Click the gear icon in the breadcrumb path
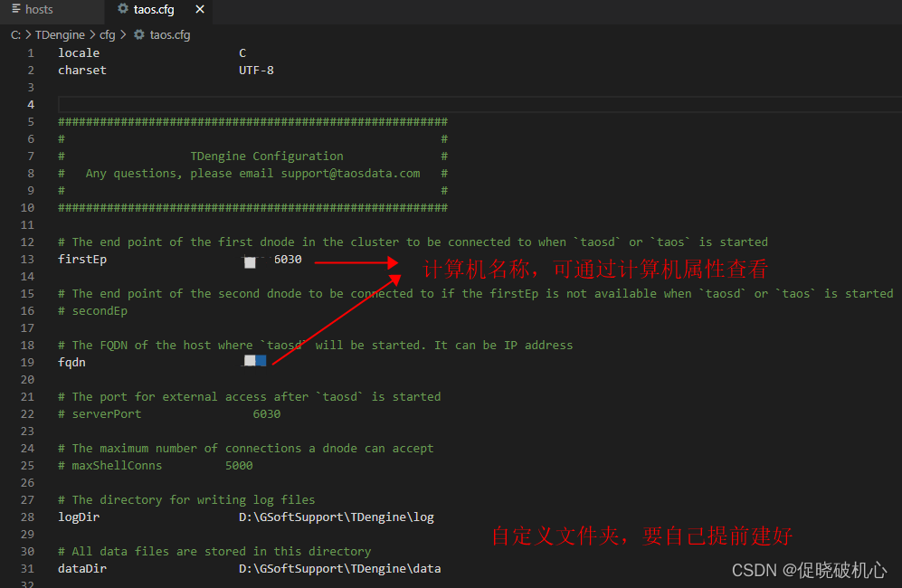Image resolution: width=902 pixels, height=588 pixels. click(139, 34)
